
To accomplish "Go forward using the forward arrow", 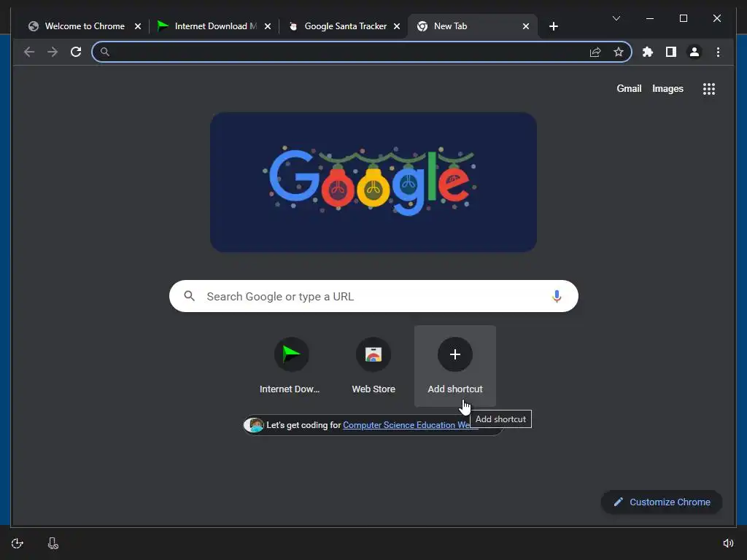I will (x=53, y=52).
